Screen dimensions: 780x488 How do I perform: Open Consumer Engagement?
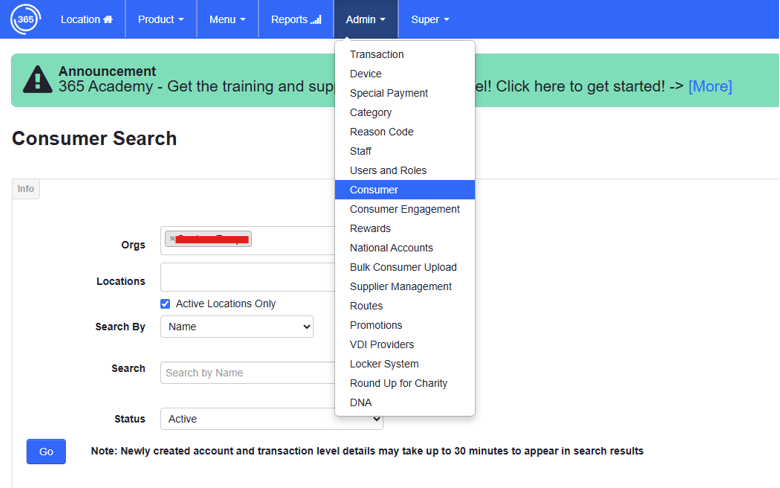pos(405,209)
